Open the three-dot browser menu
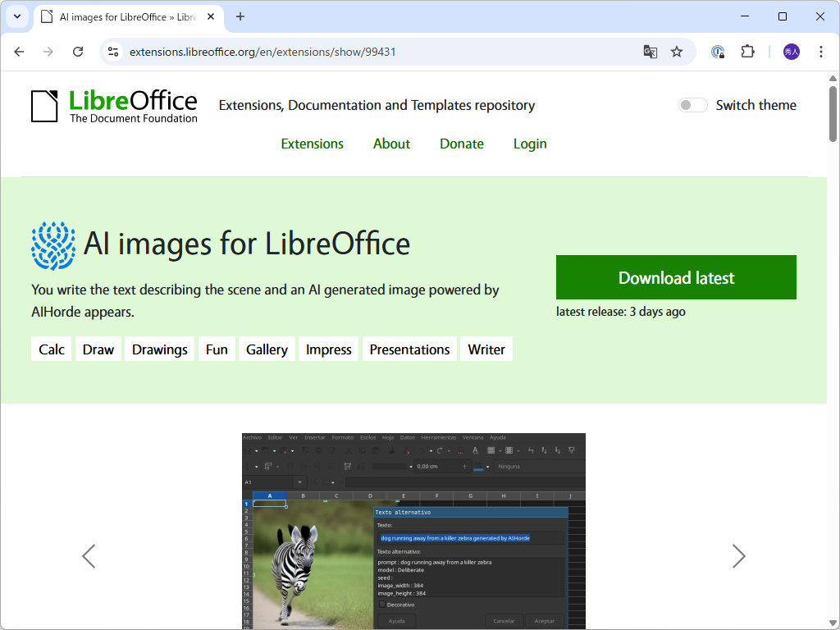 tap(821, 51)
